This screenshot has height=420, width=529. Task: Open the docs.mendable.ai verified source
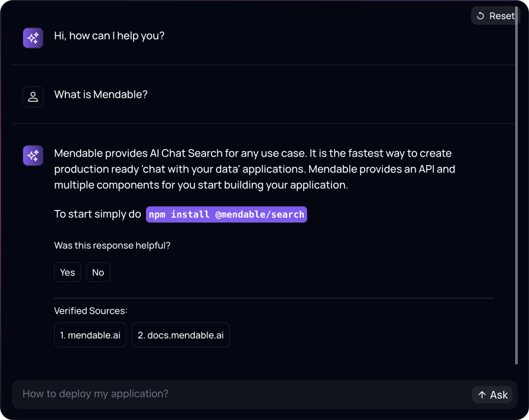click(180, 335)
